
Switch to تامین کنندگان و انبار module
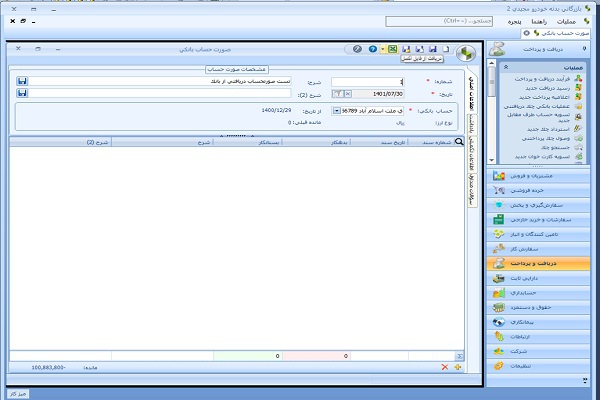tap(538, 234)
